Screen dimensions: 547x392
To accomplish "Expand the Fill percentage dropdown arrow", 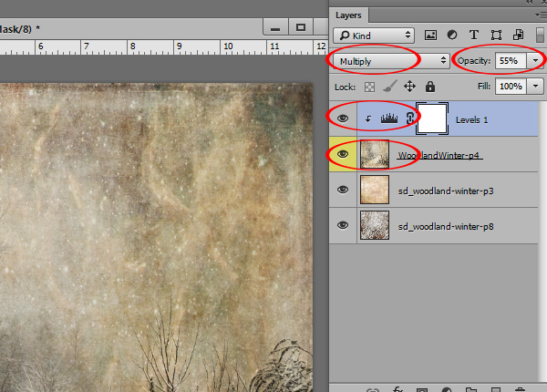I will click(x=537, y=86).
